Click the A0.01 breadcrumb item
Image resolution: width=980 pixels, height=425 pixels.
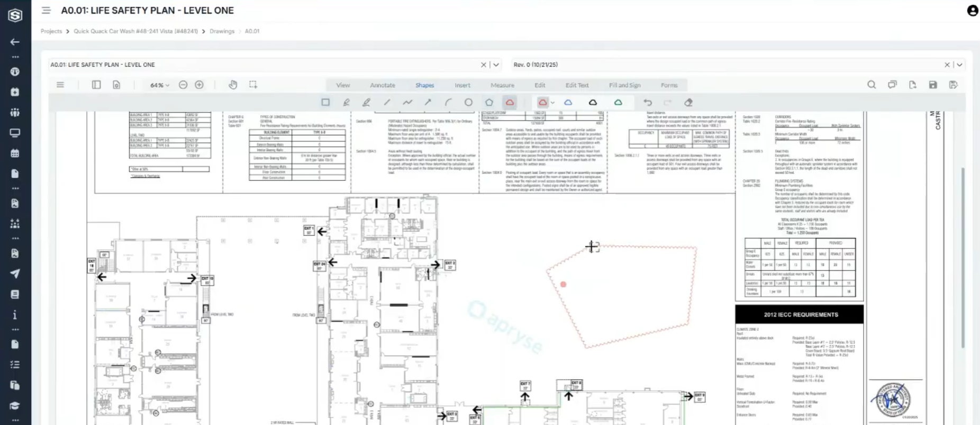click(252, 31)
